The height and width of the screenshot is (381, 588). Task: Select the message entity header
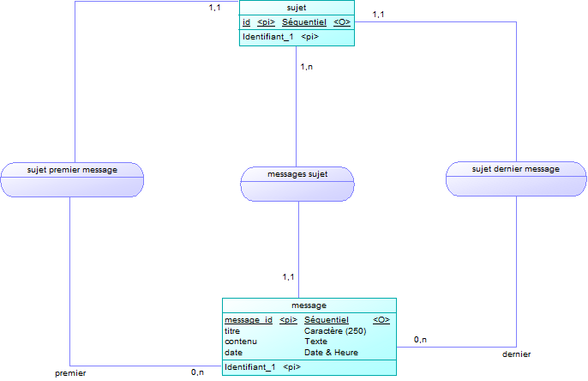pyautogui.click(x=309, y=305)
